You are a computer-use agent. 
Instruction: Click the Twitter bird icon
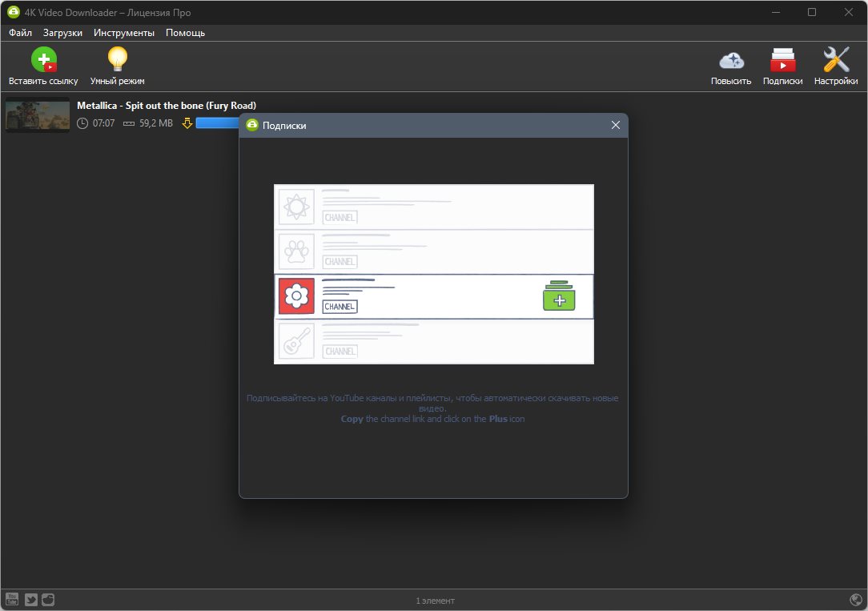(x=31, y=599)
